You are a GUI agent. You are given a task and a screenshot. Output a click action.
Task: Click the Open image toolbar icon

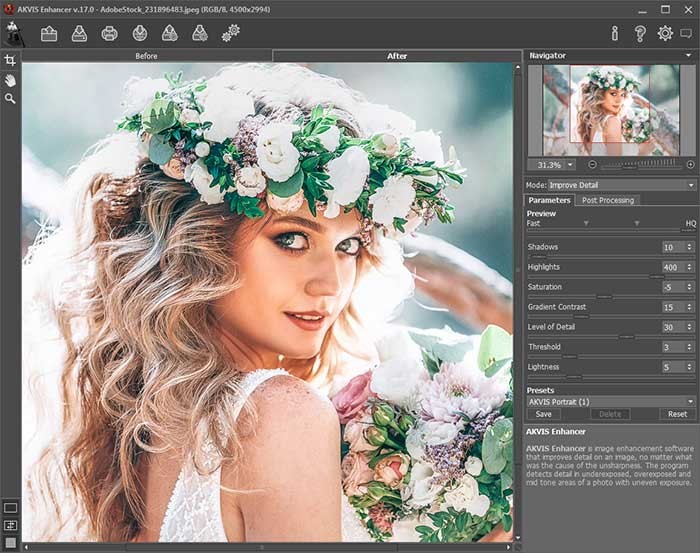pos(49,33)
